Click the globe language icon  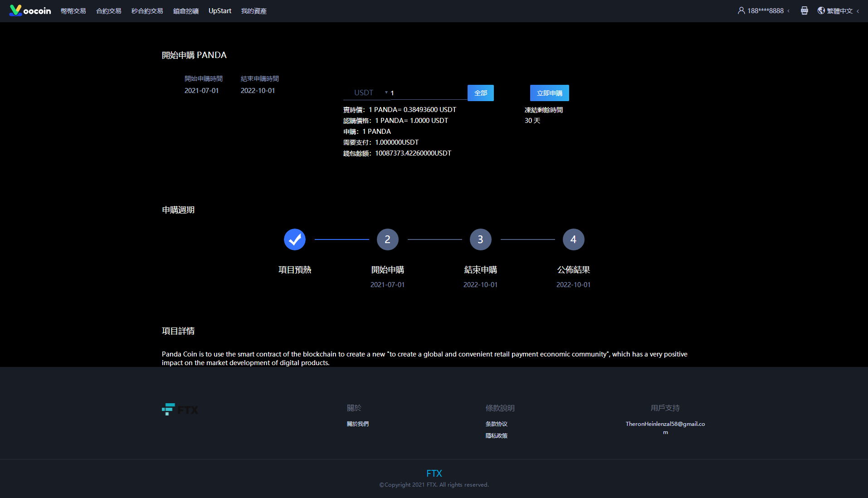tap(821, 10)
